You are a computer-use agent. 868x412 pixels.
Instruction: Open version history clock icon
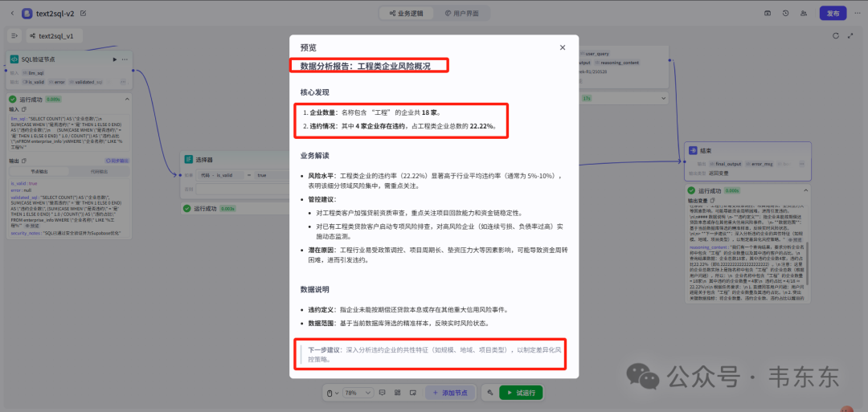(x=785, y=14)
